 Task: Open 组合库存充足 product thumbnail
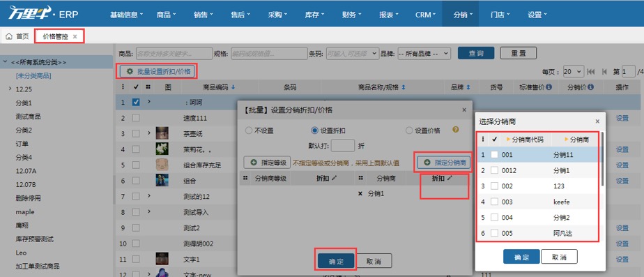(x=162, y=165)
